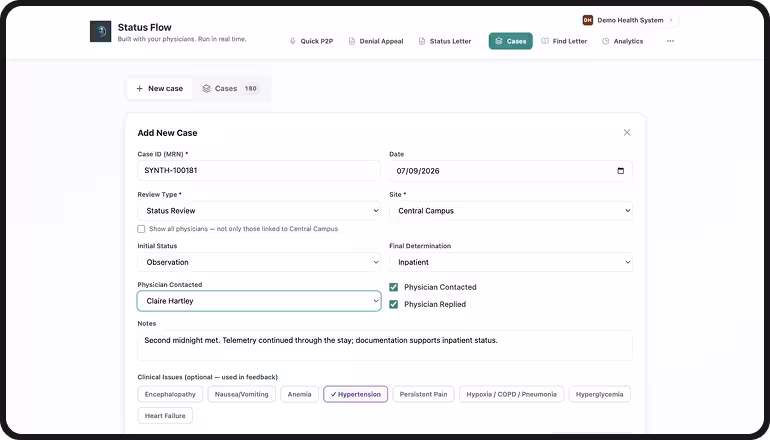Click the Status Flow title text

144,28
